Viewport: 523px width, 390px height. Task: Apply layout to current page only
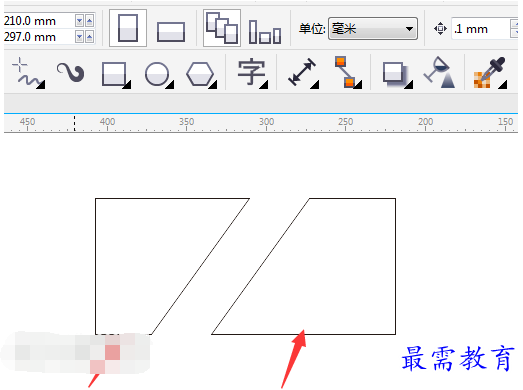(x=265, y=32)
